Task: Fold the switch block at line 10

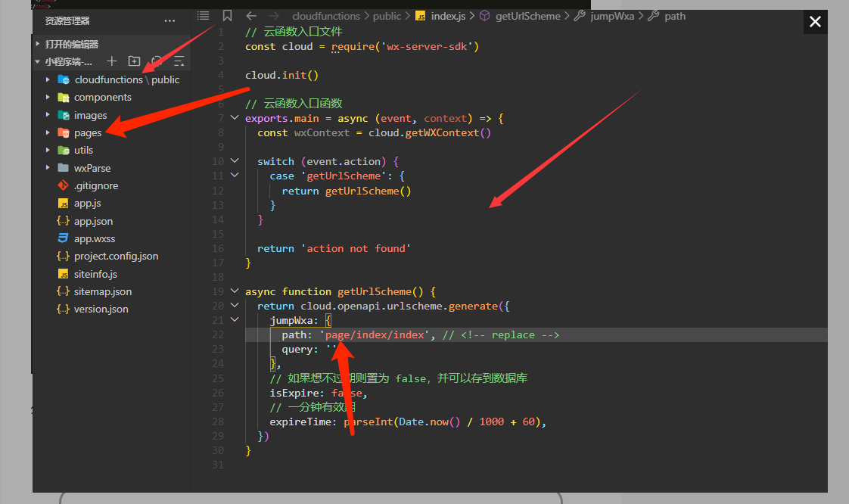Action: [x=235, y=160]
